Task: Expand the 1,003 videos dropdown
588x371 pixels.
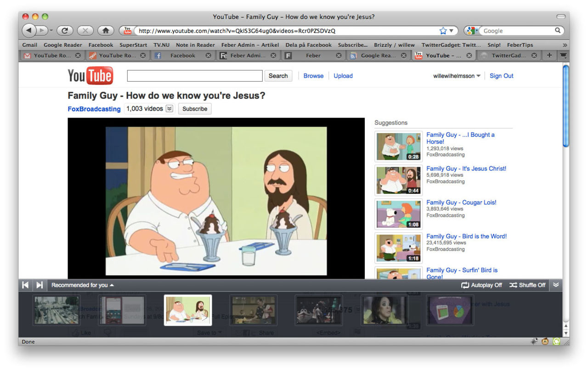Action: pyautogui.click(x=170, y=109)
